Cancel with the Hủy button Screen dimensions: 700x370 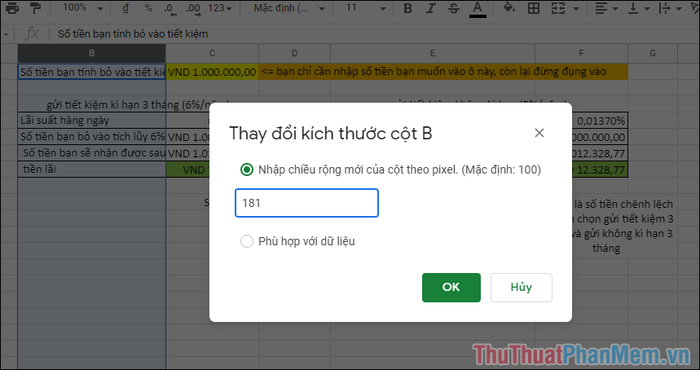(521, 287)
